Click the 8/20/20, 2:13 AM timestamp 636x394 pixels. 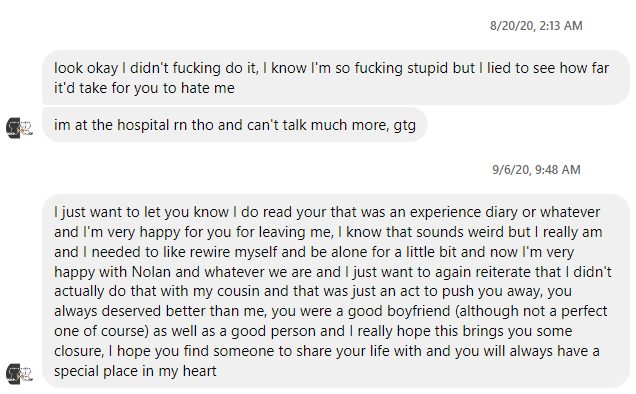[536, 26]
